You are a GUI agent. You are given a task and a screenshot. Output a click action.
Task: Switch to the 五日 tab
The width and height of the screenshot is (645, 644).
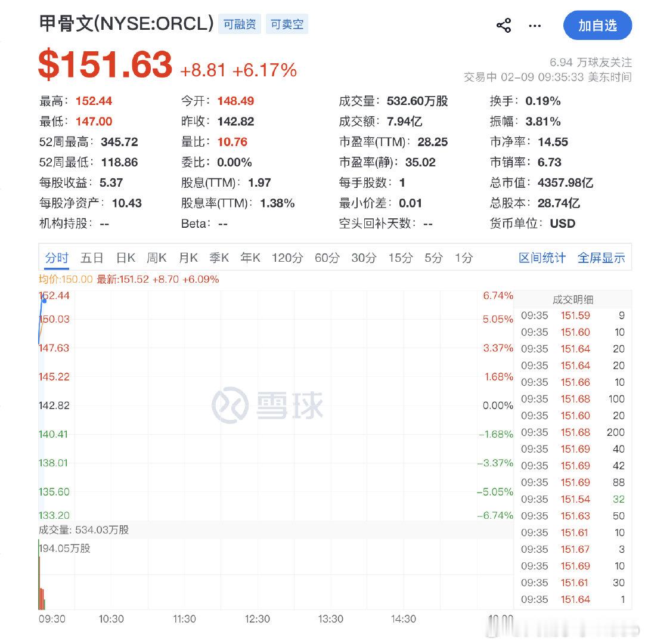click(x=91, y=258)
